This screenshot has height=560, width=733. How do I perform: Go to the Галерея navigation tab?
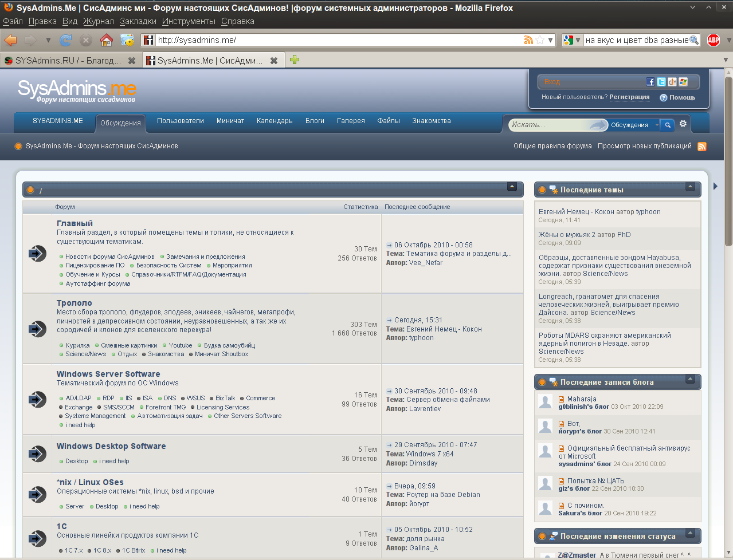(351, 121)
